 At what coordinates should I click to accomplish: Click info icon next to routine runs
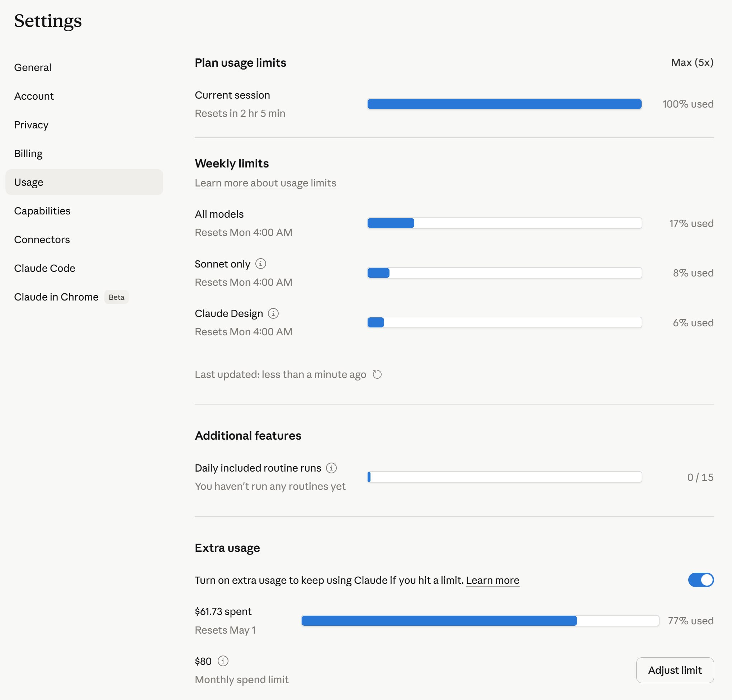[x=331, y=468]
